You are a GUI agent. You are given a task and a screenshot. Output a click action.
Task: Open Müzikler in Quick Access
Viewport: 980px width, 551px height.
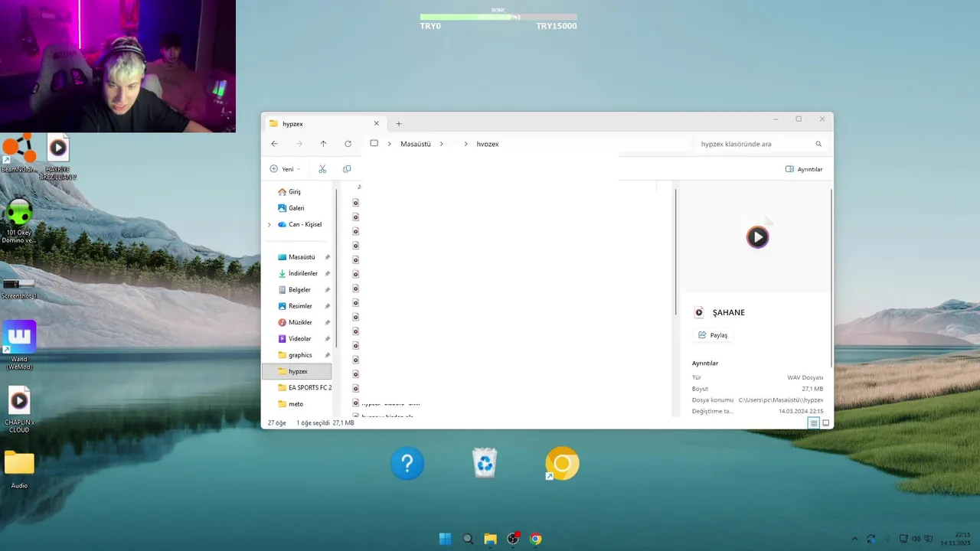click(x=300, y=322)
